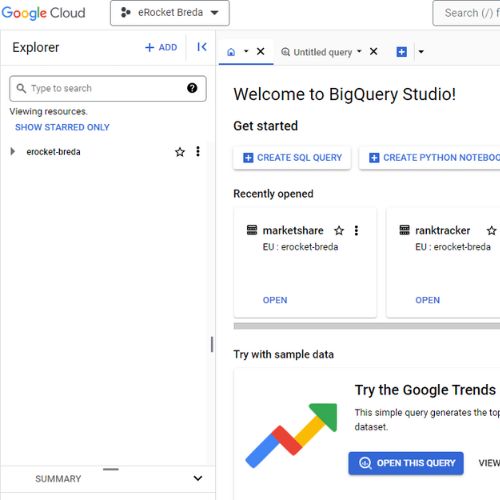Viewport: 500px width, 500px height.
Task: Open the eRocket Breda project selector
Action: click(170, 13)
